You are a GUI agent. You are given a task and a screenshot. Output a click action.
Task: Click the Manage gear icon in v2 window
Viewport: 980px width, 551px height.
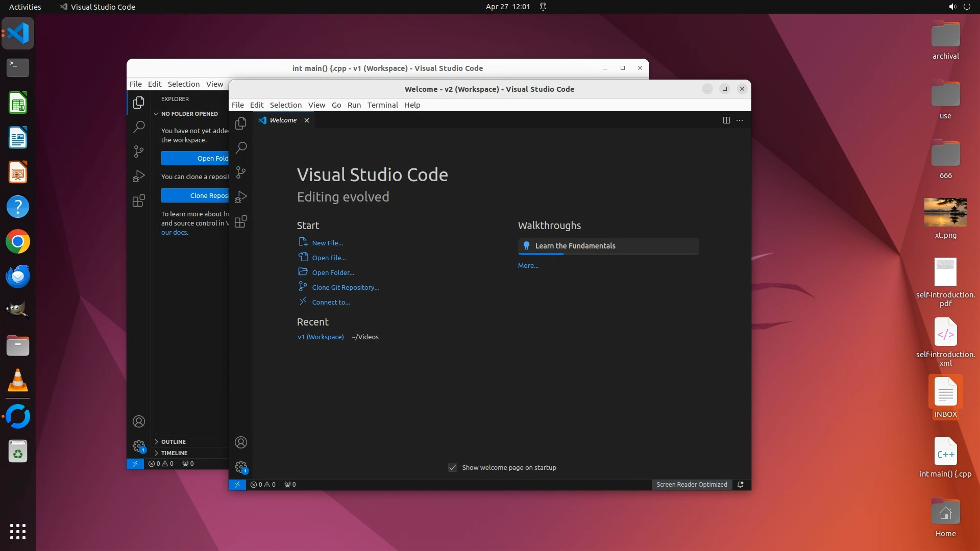240,466
